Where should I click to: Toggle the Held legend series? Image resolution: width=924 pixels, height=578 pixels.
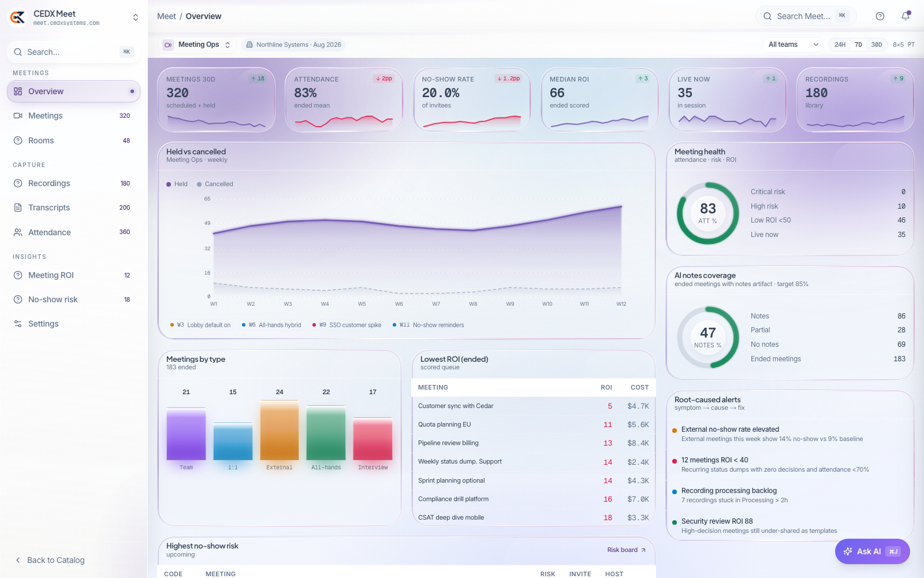coord(177,184)
